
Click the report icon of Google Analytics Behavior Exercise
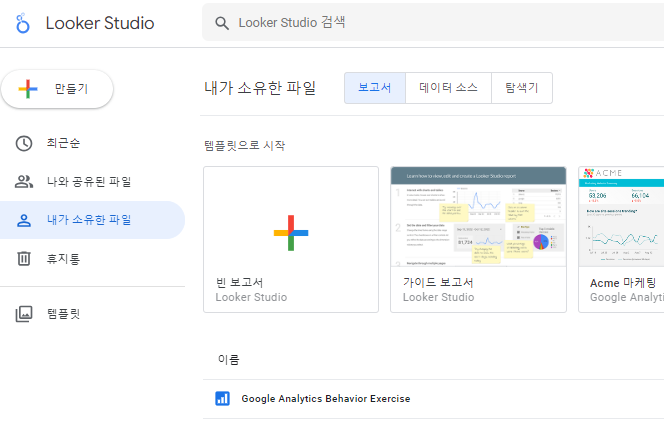click(x=222, y=398)
